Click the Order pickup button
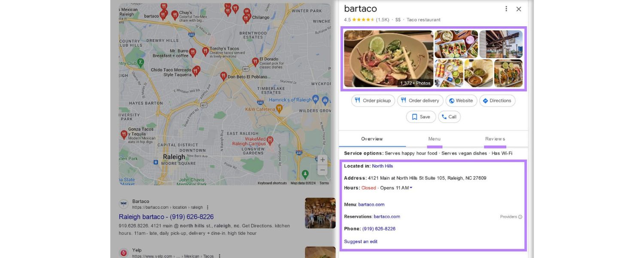 (x=373, y=101)
